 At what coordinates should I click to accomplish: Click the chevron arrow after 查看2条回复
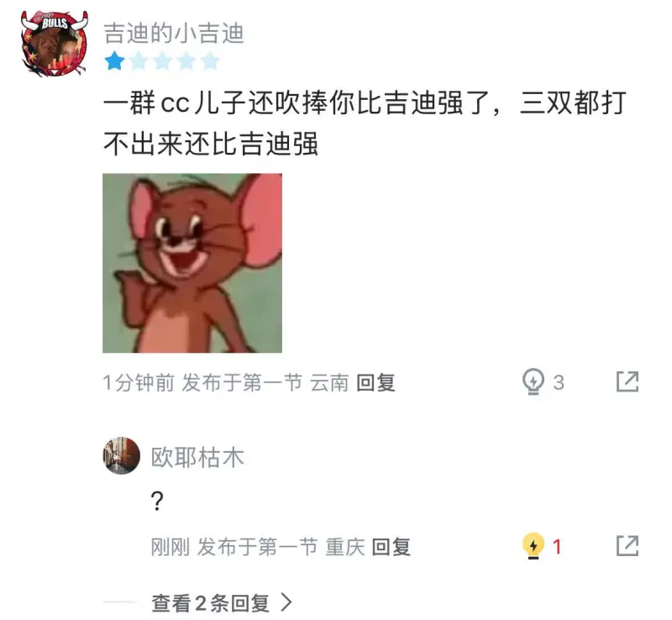[x=286, y=602]
